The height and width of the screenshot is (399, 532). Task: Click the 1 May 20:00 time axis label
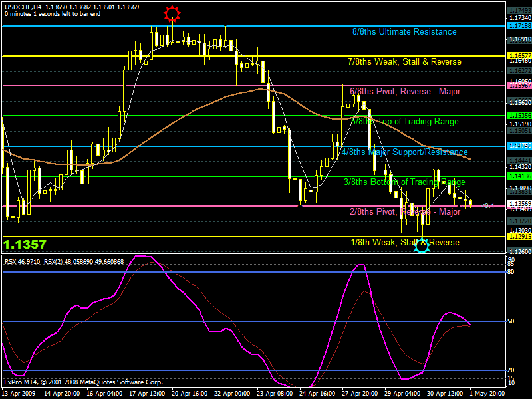487,394
